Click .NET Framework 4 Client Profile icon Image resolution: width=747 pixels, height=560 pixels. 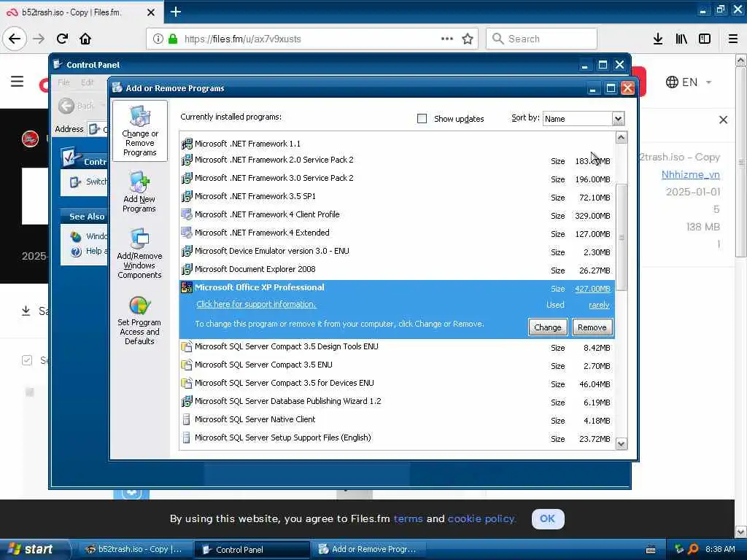[x=187, y=214]
